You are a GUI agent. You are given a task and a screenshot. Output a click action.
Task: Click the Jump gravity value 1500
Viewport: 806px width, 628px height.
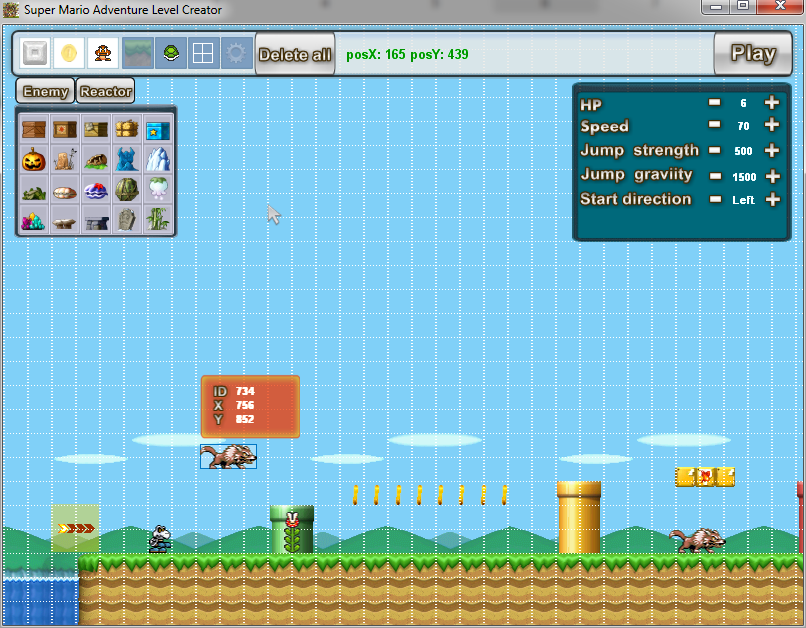tap(744, 177)
